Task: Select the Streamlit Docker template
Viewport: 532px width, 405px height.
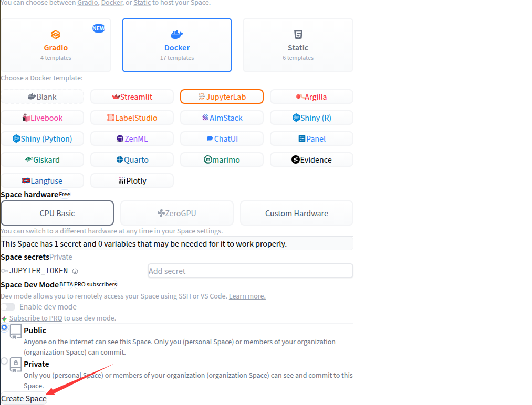Action: point(132,97)
